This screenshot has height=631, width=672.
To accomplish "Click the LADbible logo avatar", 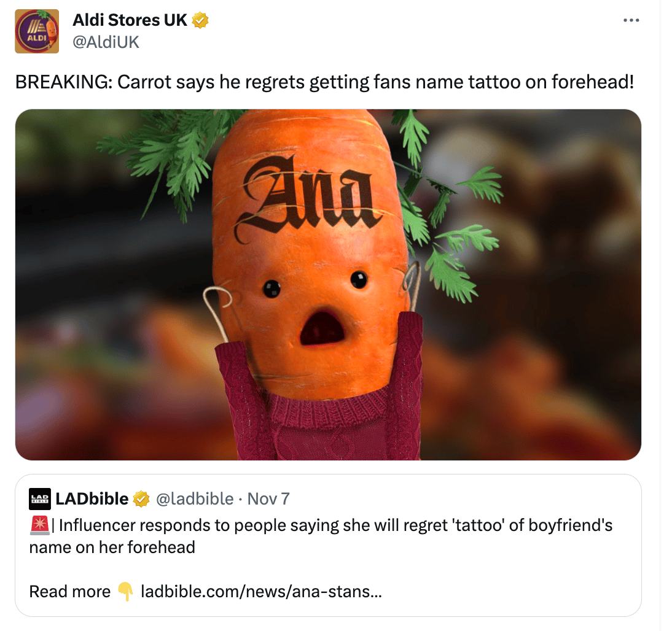I will [40, 498].
